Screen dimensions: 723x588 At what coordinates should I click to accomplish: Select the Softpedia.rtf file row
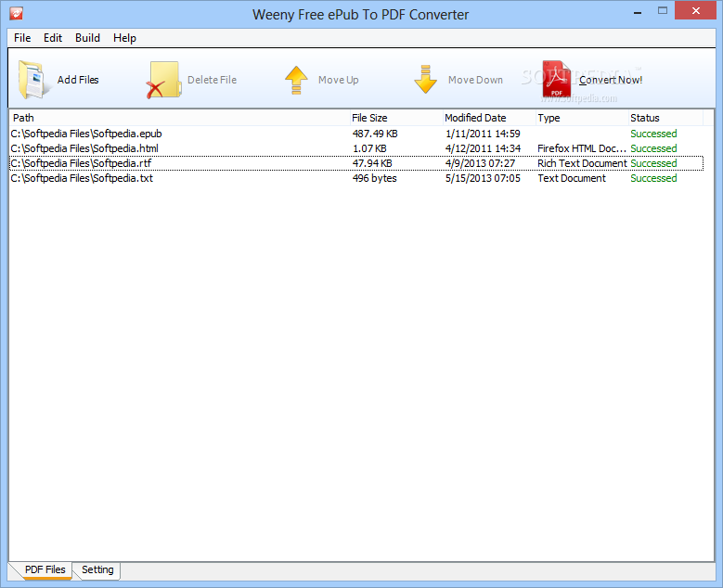coord(356,163)
